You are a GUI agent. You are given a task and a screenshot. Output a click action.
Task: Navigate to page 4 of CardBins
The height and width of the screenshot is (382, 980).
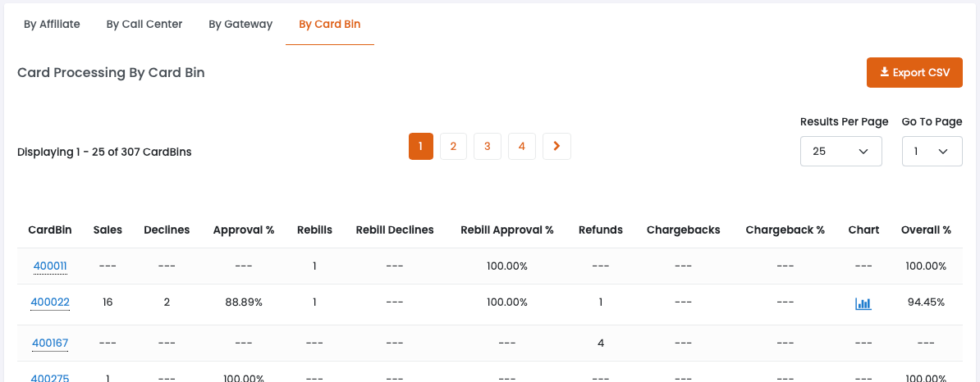(522, 146)
